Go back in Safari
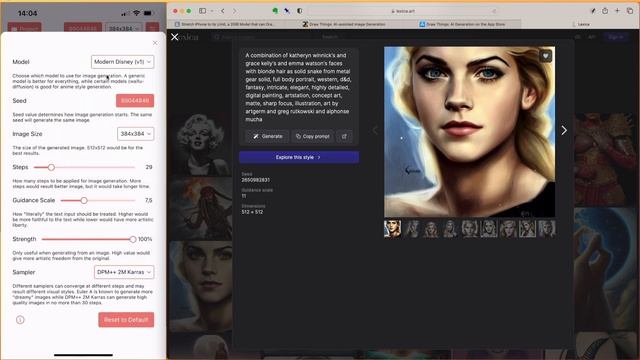Viewport: 640px width, 360px height. tap(223, 11)
